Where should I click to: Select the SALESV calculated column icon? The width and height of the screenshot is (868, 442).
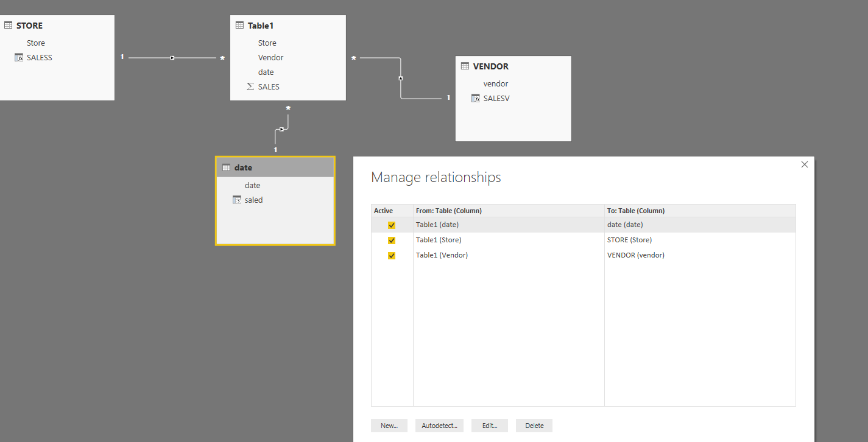point(476,98)
